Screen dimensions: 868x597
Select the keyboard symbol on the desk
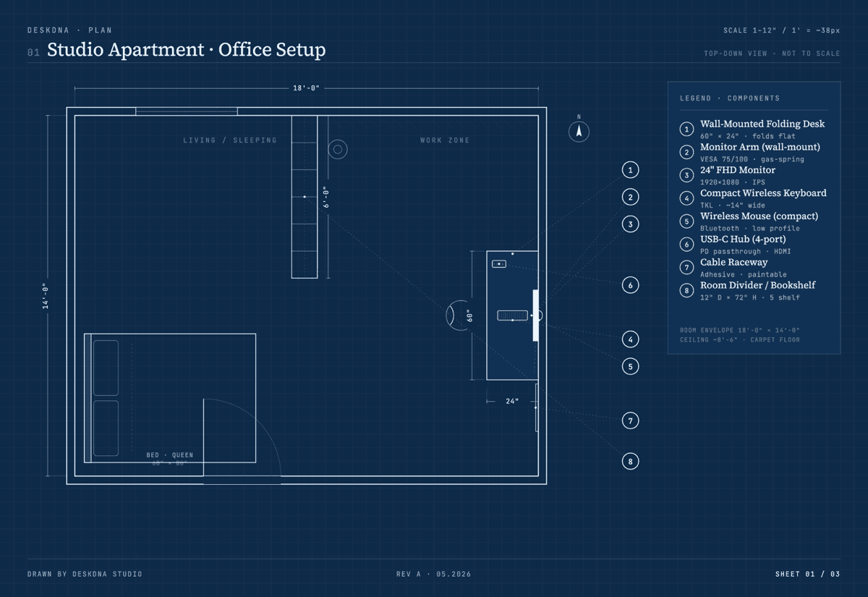pyautogui.click(x=513, y=316)
